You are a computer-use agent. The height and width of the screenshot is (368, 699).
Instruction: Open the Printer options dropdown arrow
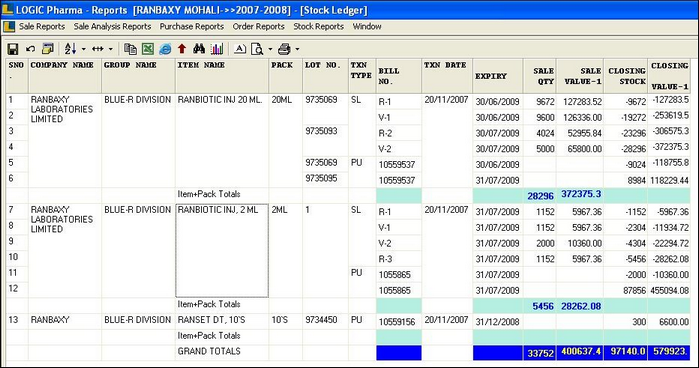pyautogui.click(x=297, y=49)
